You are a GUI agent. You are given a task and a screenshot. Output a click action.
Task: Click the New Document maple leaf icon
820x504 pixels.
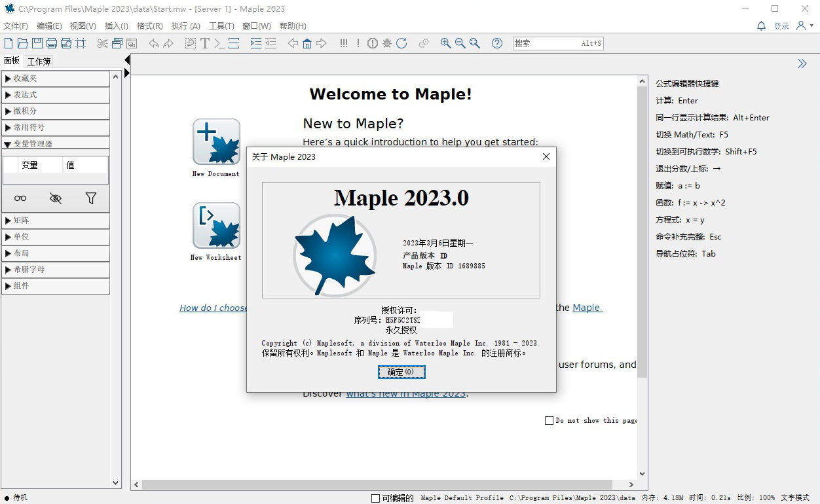216,142
